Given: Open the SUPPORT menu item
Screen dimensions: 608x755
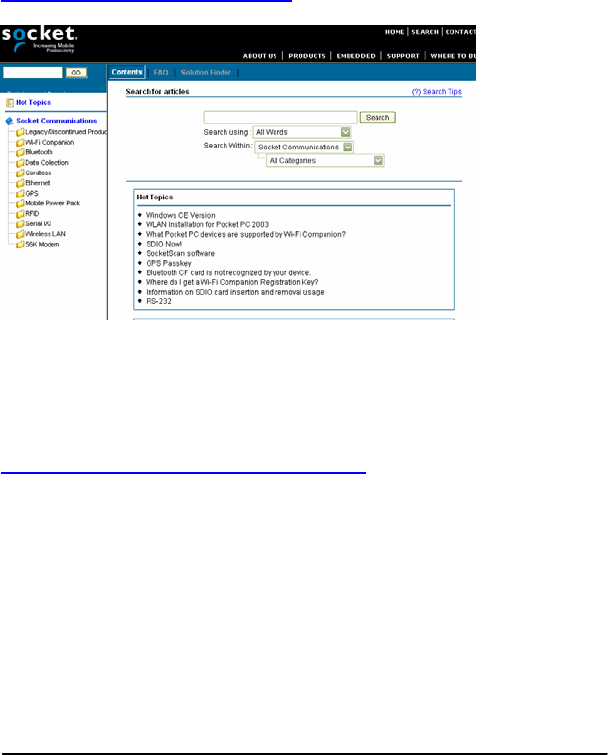Looking at the screenshot, I should [403, 56].
